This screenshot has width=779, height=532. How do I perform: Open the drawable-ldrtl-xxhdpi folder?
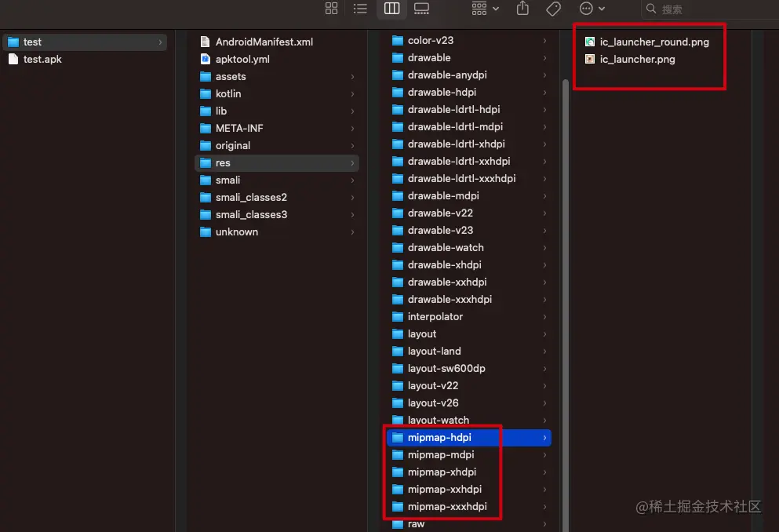(x=469, y=162)
